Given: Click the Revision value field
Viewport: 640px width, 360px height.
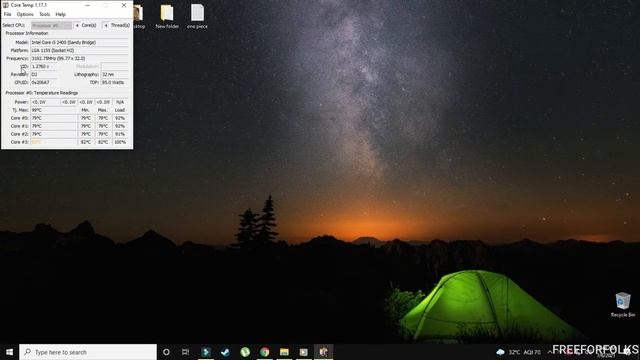Looking at the screenshot, I should [44, 74].
